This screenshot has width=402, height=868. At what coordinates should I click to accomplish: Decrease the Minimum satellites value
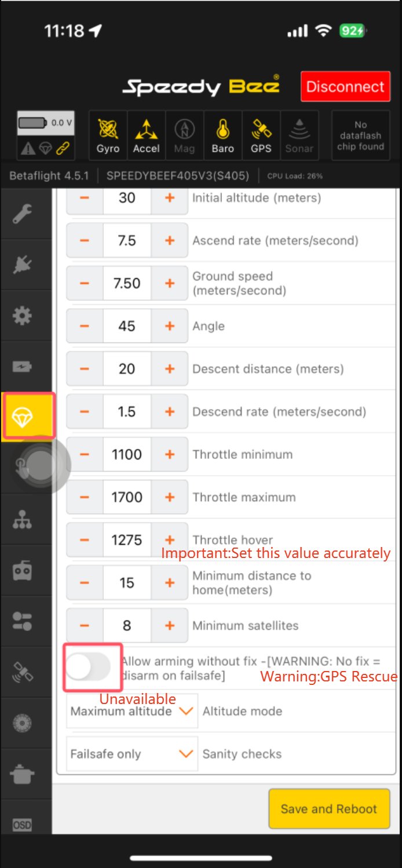click(x=85, y=626)
